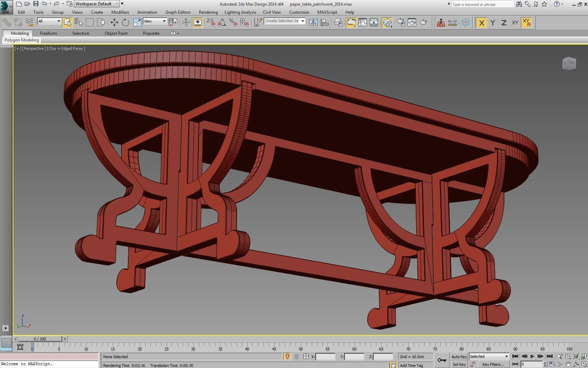Click the time slider 0 / 100 handle
This screenshot has width=588, height=368.
(40, 339)
